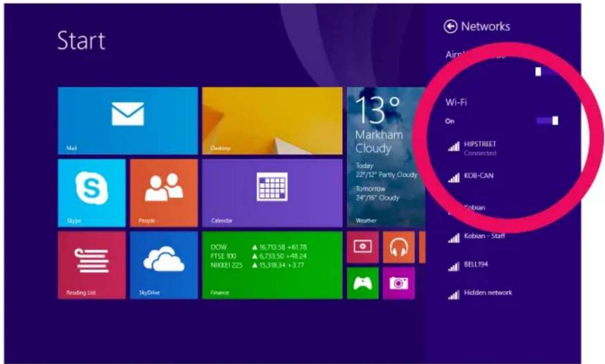Click the HIPSTREET signal strength icon
Viewport: 605px width, 364px height.
coord(454,147)
